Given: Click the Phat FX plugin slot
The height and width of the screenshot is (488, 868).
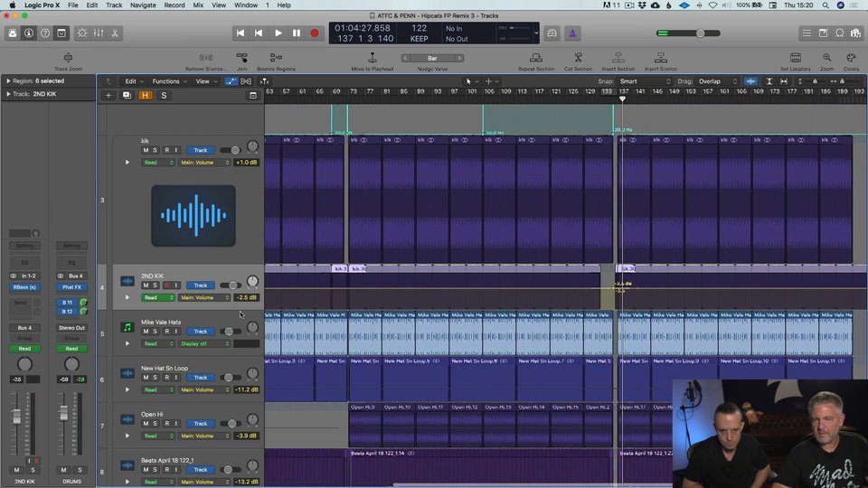Looking at the screenshot, I should 71,287.
